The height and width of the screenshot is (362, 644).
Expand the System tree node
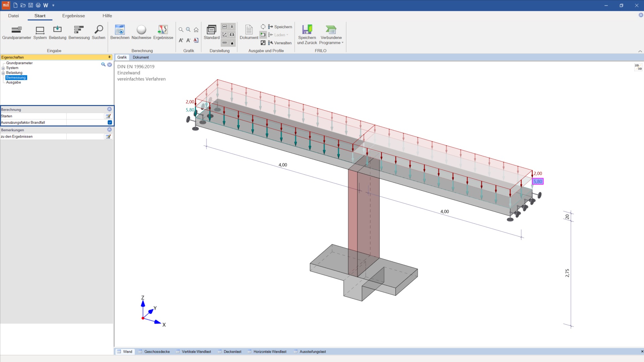point(3,68)
